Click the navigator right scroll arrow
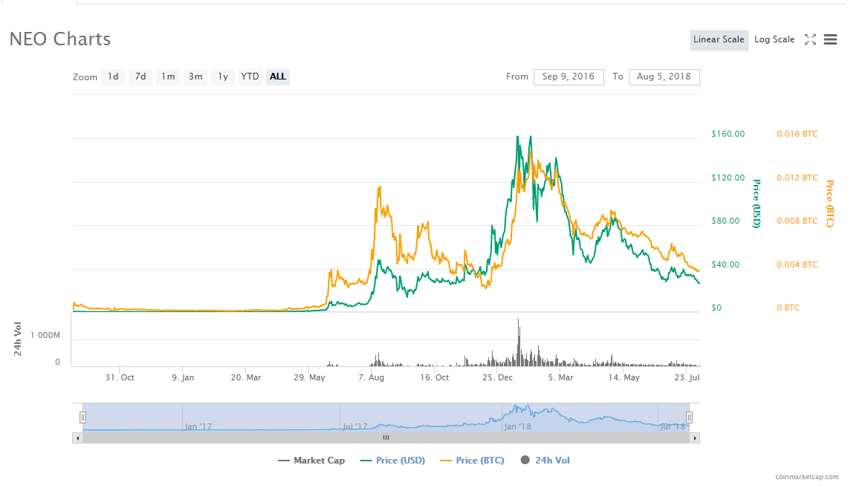 coord(695,438)
